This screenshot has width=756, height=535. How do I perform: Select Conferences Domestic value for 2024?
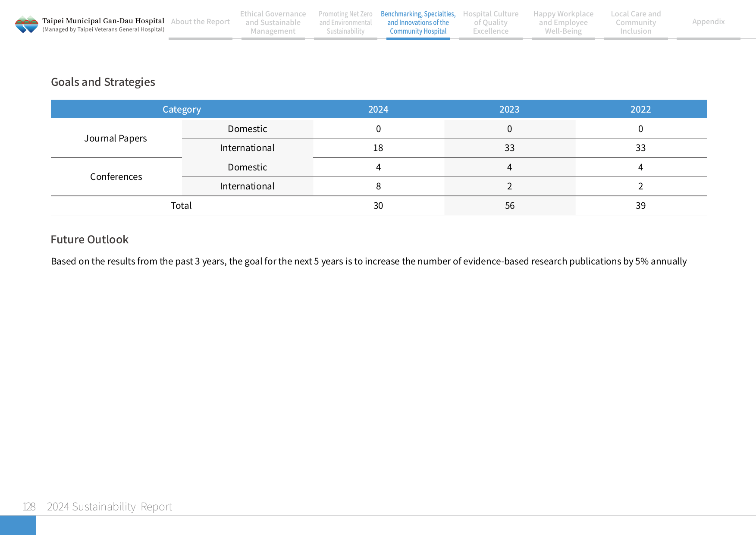click(378, 167)
